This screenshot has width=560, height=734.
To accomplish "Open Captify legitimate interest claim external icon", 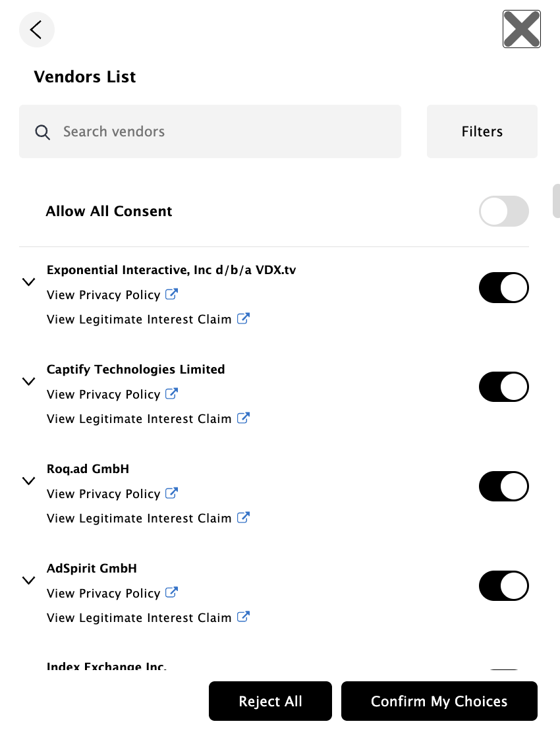I will tap(243, 418).
